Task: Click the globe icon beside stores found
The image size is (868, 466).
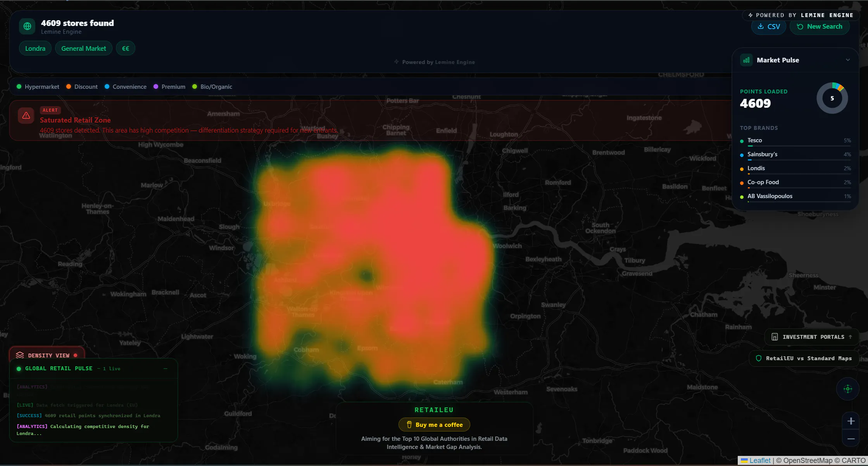Action: point(27,26)
